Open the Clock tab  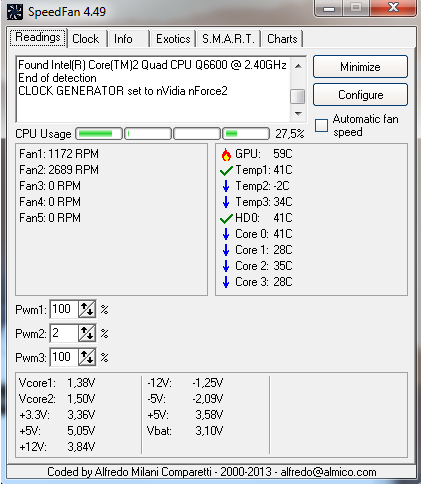pyautogui.click(x=86, y=39)
